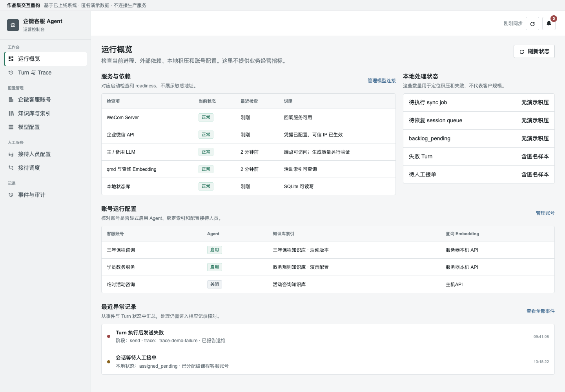Click the 运行概览 grid icon in sidebar

[x=11, y=59]
